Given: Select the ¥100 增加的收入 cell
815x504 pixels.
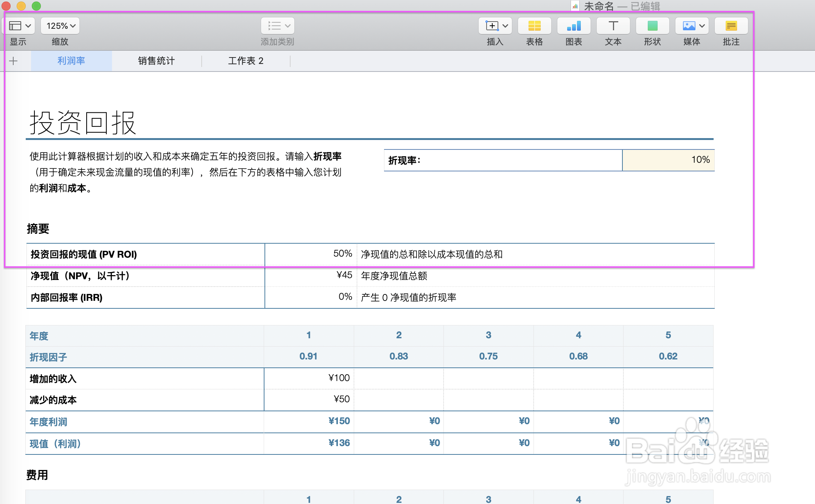Looking at the screenshot, I should pyautogui.click(x=309, y=378).
